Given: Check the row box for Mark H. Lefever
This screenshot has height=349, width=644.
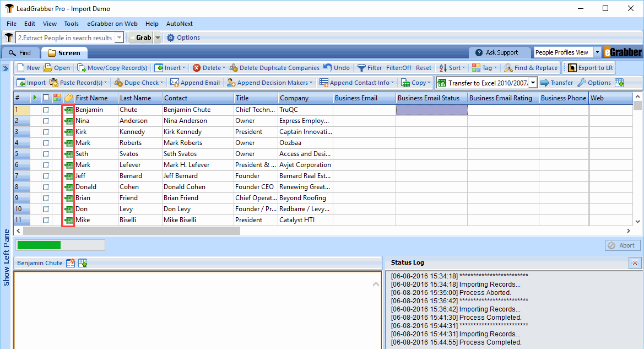Looking at the screenshot, I should (x=46, y=165).
